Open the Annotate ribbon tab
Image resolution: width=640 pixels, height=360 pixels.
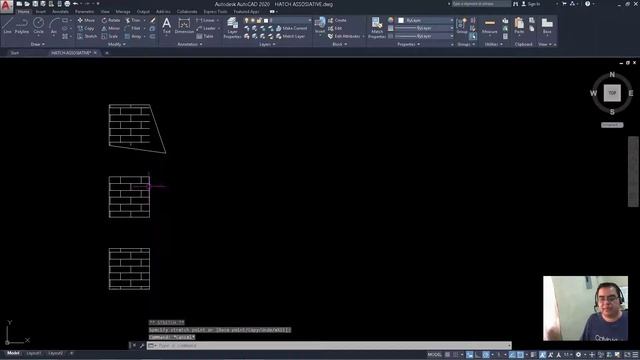point(60,12)
